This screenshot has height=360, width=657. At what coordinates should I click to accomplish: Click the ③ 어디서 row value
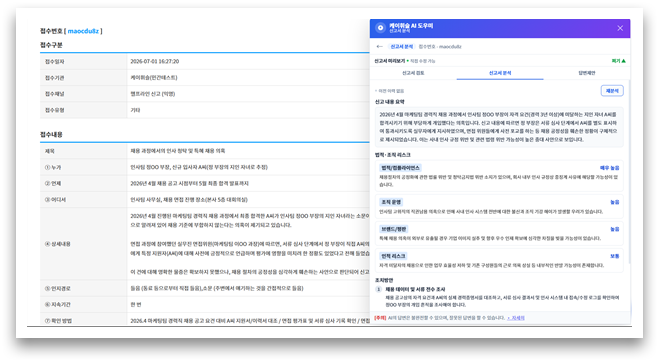[189, 200]
